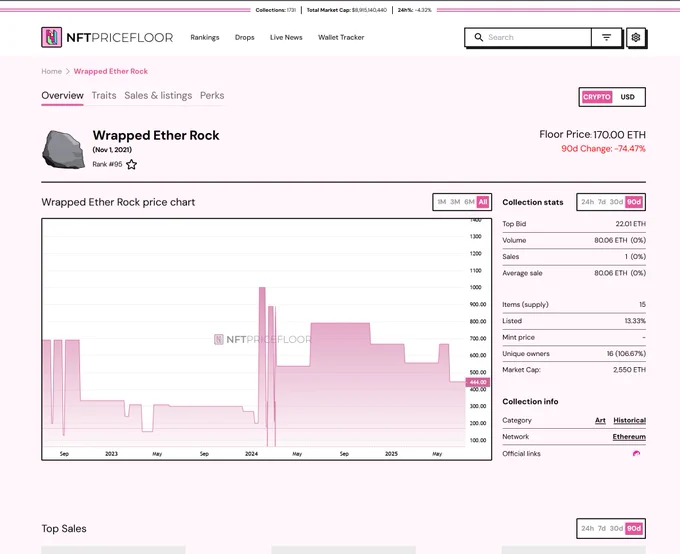Screen dimensions: 680x554
Task: Select the Overview tab
Action: [x=62, y=95]
